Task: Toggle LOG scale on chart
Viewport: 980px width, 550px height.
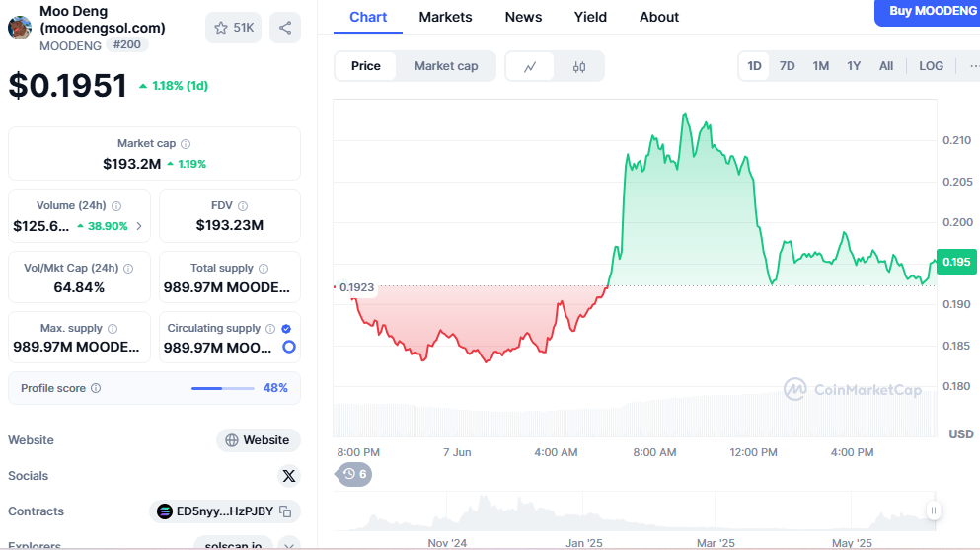Action: click(x=932, y=66)
